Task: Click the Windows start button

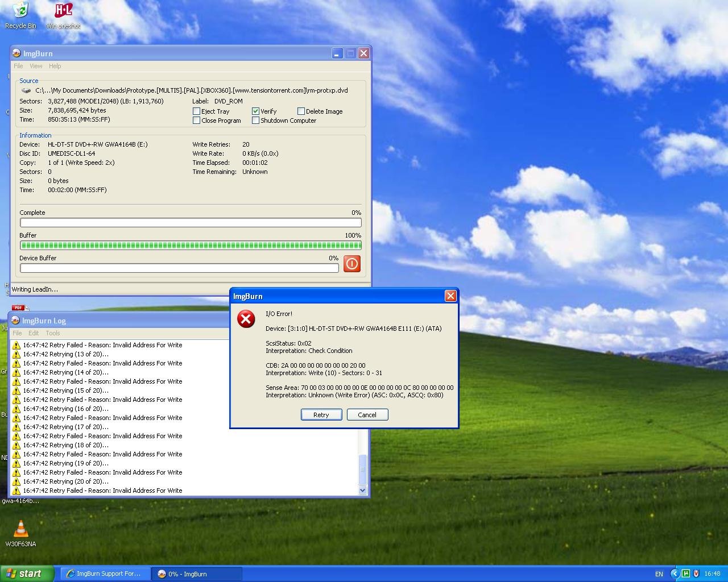Action: [27, 573]
